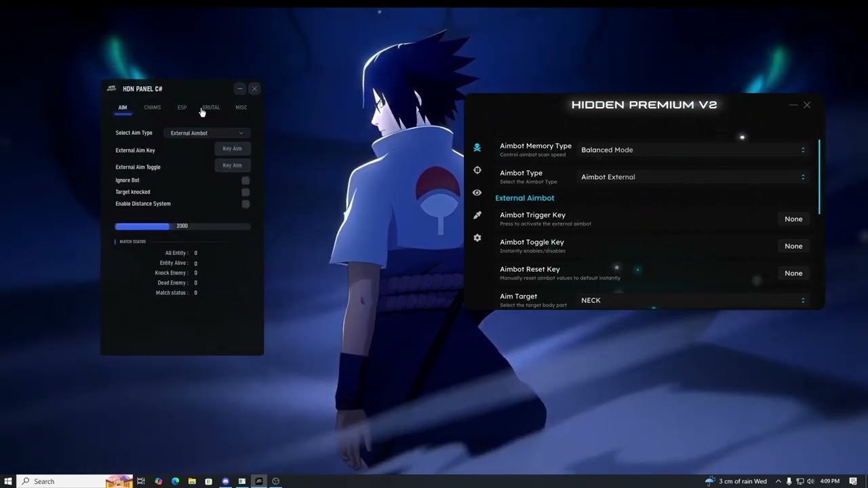
Task: Open the crosshair section in Hidden Premium sidebar
Action: pos(477,170)
